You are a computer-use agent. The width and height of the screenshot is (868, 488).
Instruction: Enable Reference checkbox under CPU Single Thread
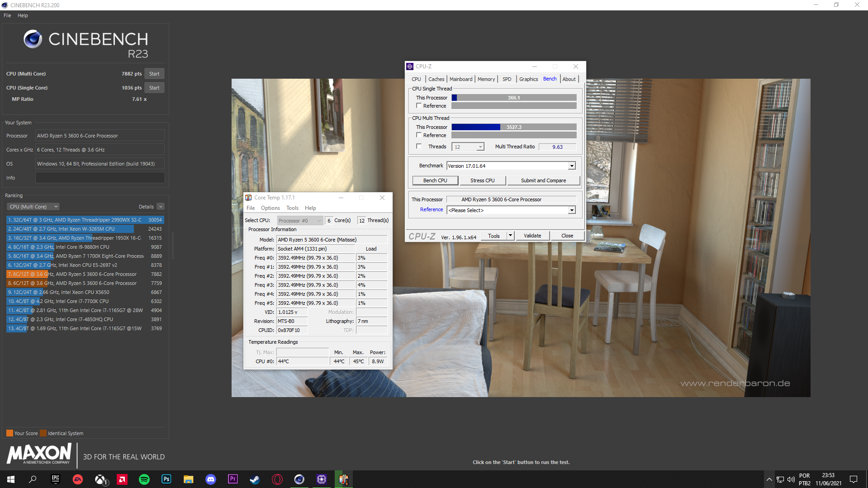419,105
